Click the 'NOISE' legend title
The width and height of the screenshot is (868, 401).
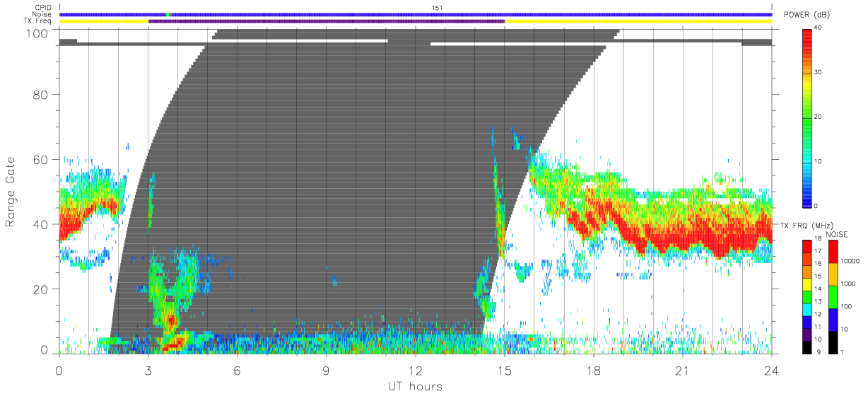coord(838,234)
